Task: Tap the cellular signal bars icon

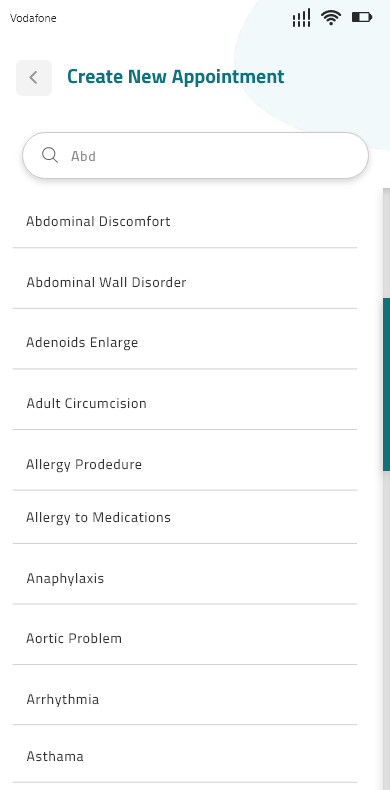Action: click(301, 18)
